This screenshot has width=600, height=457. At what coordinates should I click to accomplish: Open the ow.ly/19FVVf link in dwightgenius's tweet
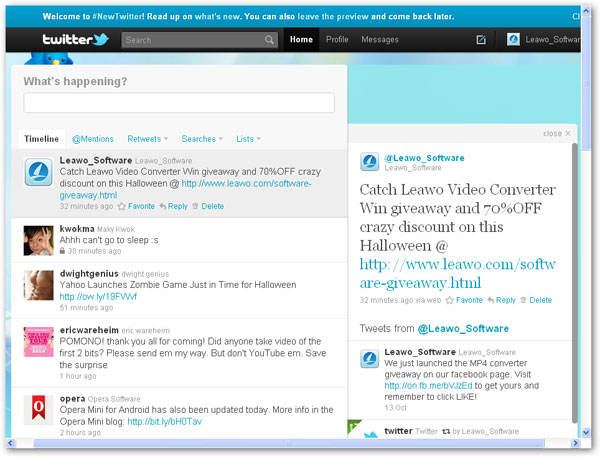(98, 297)
